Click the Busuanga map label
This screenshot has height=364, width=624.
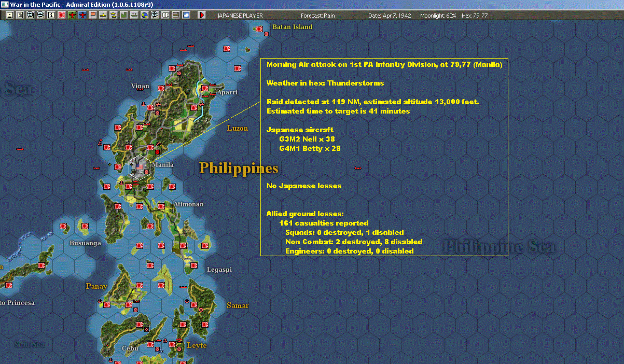click(85, 243)
